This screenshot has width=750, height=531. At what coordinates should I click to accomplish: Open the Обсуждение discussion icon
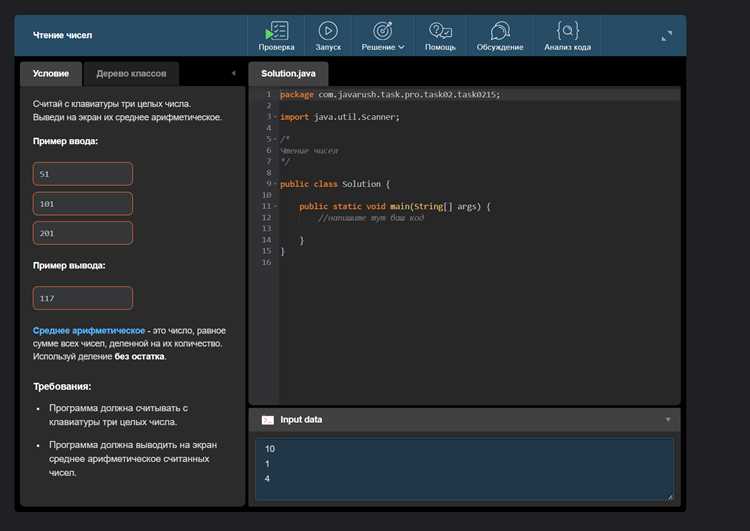tap(500, 31)
